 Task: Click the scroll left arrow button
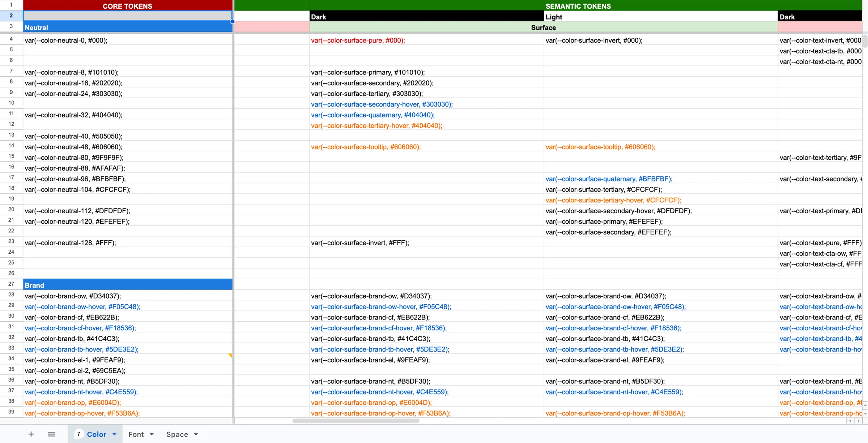[850, 421]
